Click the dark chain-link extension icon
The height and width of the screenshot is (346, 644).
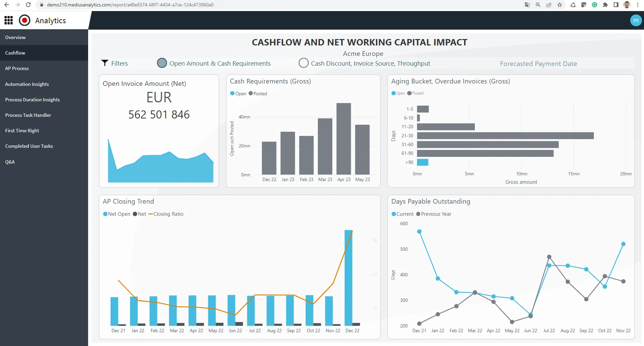pyautogui.click(x=584, y=5)
